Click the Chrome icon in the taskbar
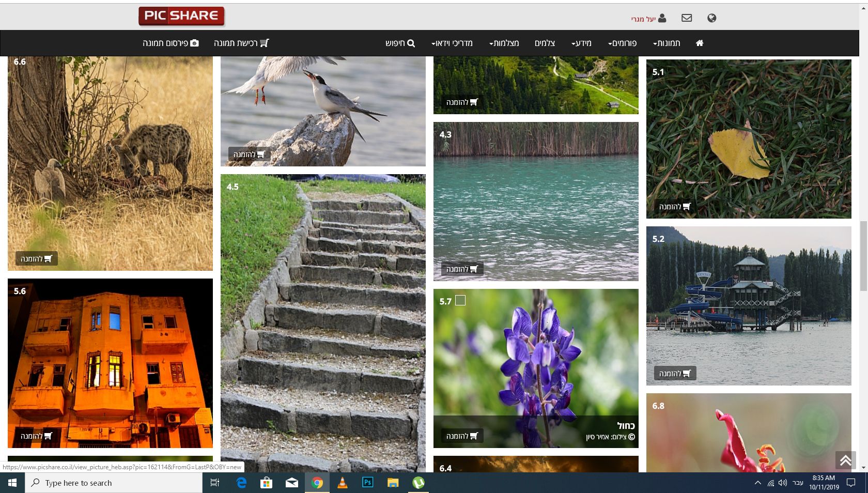This screenshot has width=868, height=493. click(x=317, y=483)
